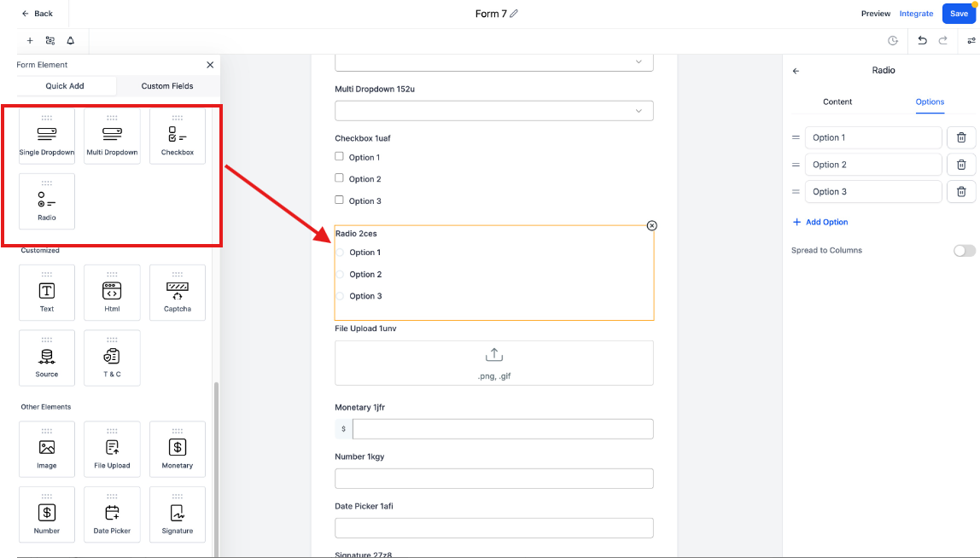Screen dimensions: 980x558
Task: Close the Form Element panel
Action: [x=210, y=65]
